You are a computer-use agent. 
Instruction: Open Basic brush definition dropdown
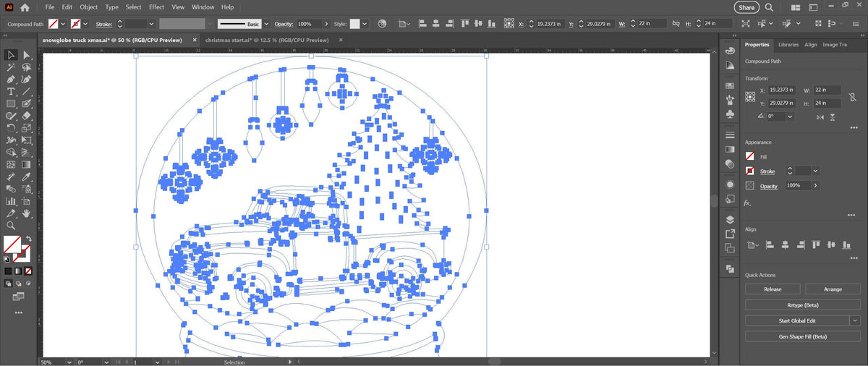[265, 24]
